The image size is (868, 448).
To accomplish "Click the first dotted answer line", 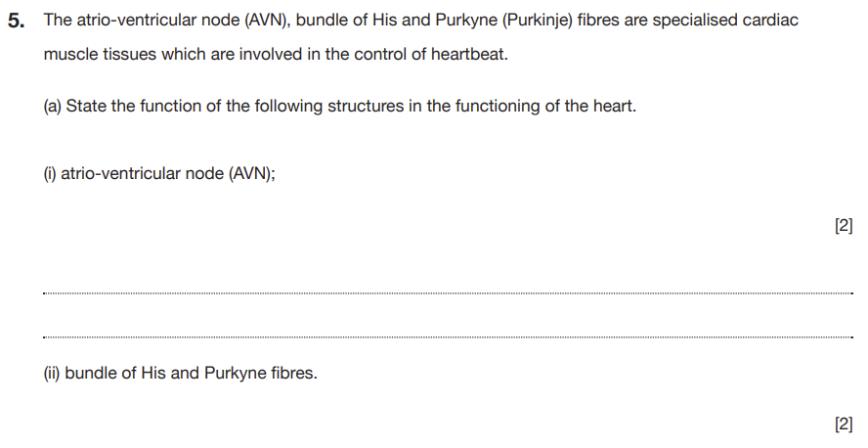I will click(448, 291).
